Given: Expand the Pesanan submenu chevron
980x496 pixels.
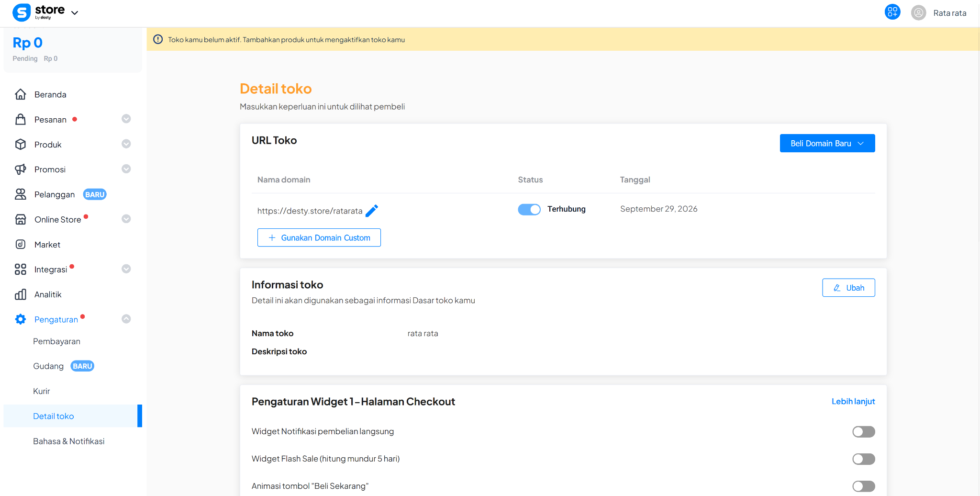Looking at the screenshot, I should pos(126,119).
